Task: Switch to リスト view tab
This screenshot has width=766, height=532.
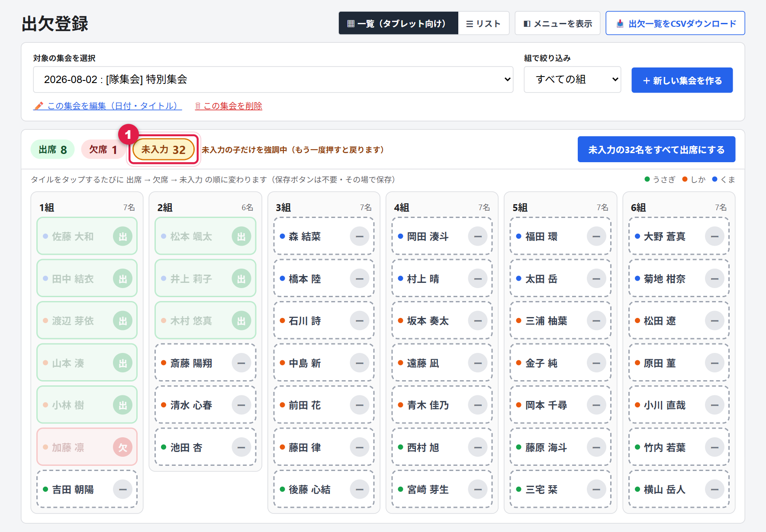Action: tap(483, 23)
